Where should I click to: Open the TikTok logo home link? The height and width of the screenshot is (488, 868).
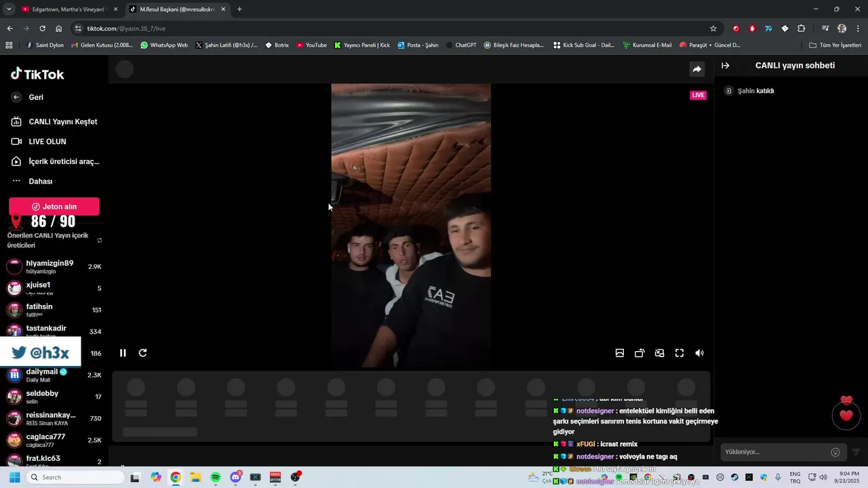click(x=38, y=74)
